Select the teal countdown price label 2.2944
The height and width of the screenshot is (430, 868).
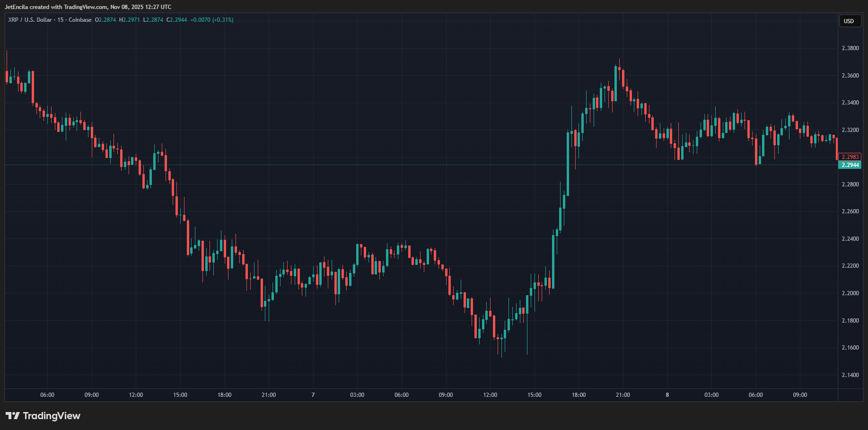click(850, 165)
